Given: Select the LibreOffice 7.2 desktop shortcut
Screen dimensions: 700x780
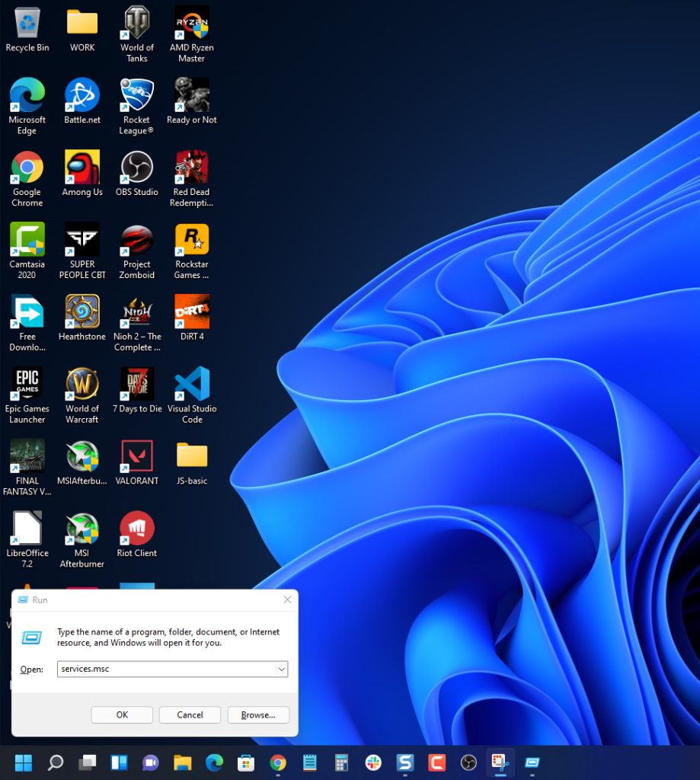Looking at the screenshot, I should coord(27,540).
